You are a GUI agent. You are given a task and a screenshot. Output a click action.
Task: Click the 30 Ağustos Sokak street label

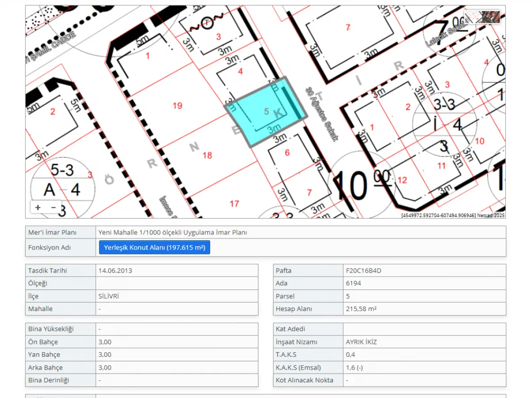tap(321, 114)
